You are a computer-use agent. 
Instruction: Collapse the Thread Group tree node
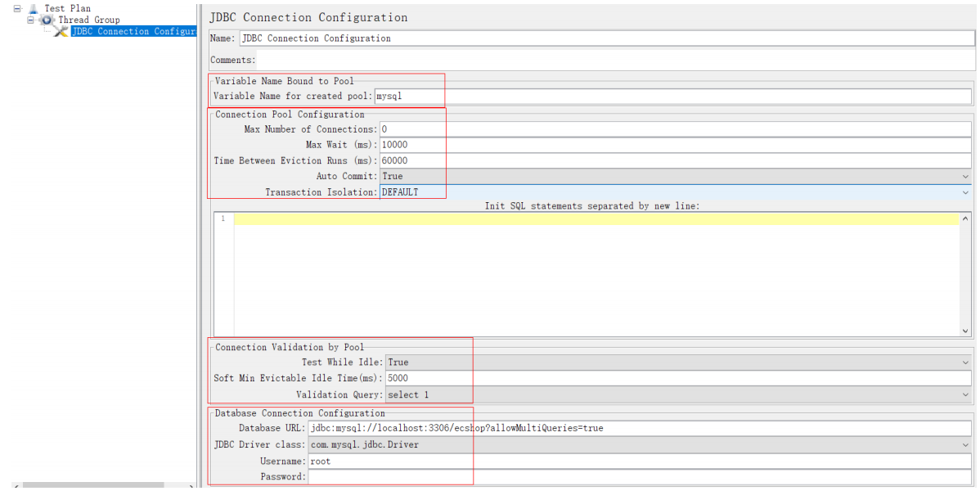click(30, 20)
